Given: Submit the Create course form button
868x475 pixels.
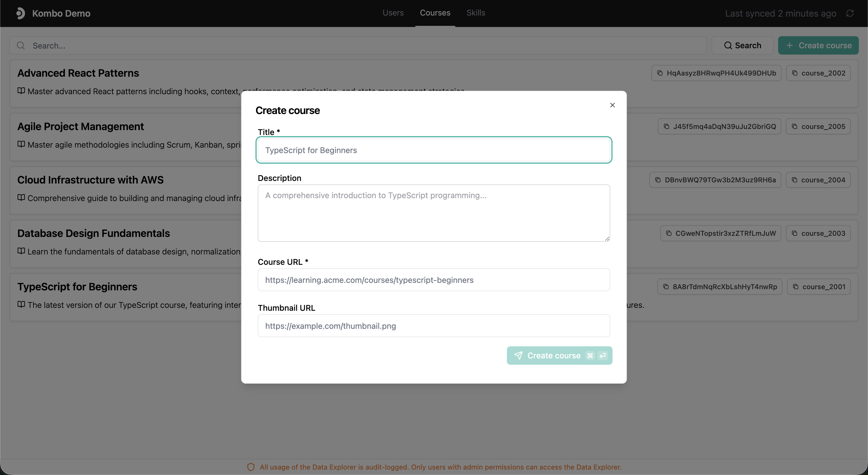Looking at the screenshot, I should click(x=559, y=355).
